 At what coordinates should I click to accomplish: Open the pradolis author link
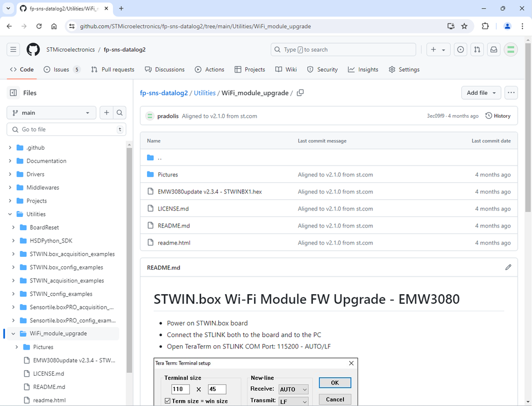point(168,116)
